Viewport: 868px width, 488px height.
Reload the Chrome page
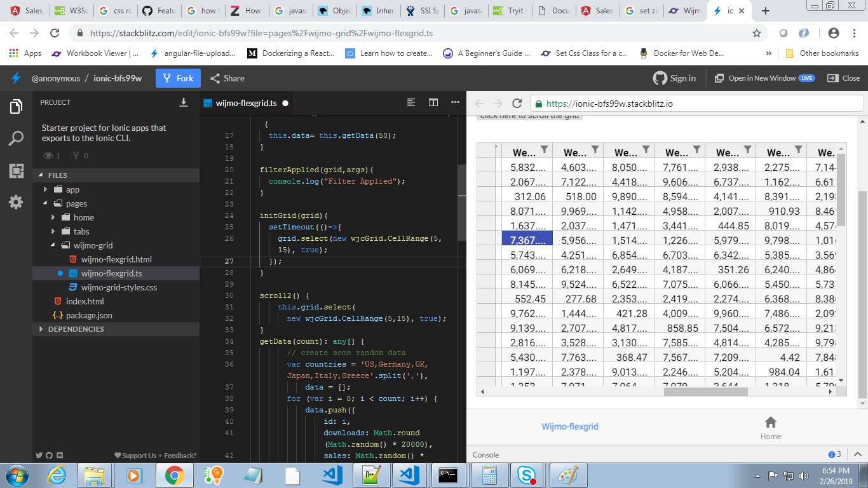click(55, 33)
